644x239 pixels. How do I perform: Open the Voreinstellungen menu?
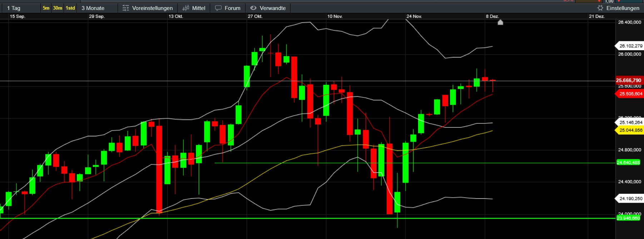[x=148, y=8]
